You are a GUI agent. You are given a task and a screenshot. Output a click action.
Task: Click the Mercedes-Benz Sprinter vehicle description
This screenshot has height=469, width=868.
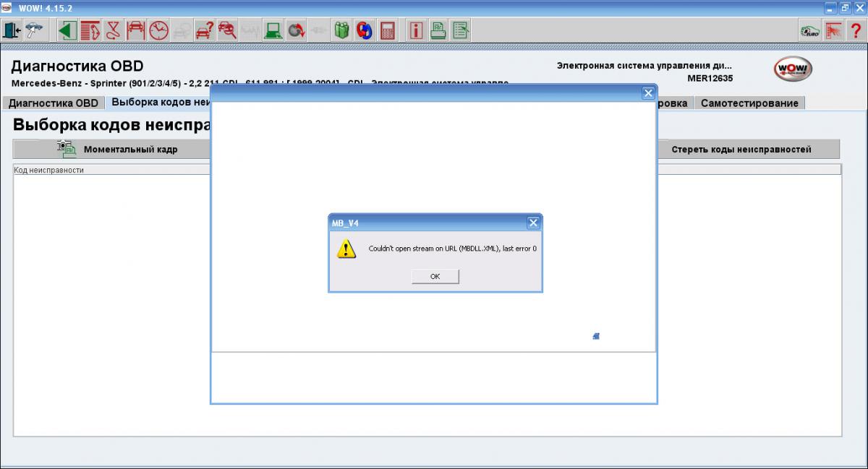pos(260,83)
